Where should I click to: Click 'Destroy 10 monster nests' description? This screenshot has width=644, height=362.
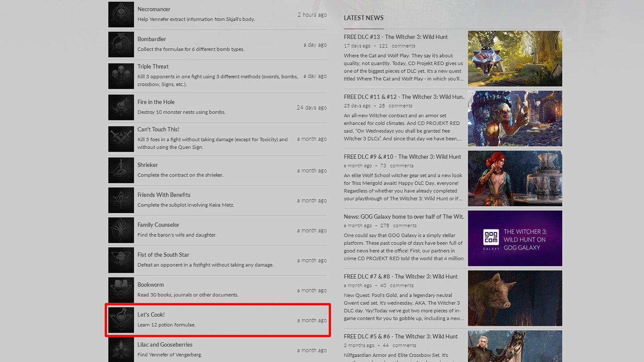pyautogui.click(x=181, y=112)
